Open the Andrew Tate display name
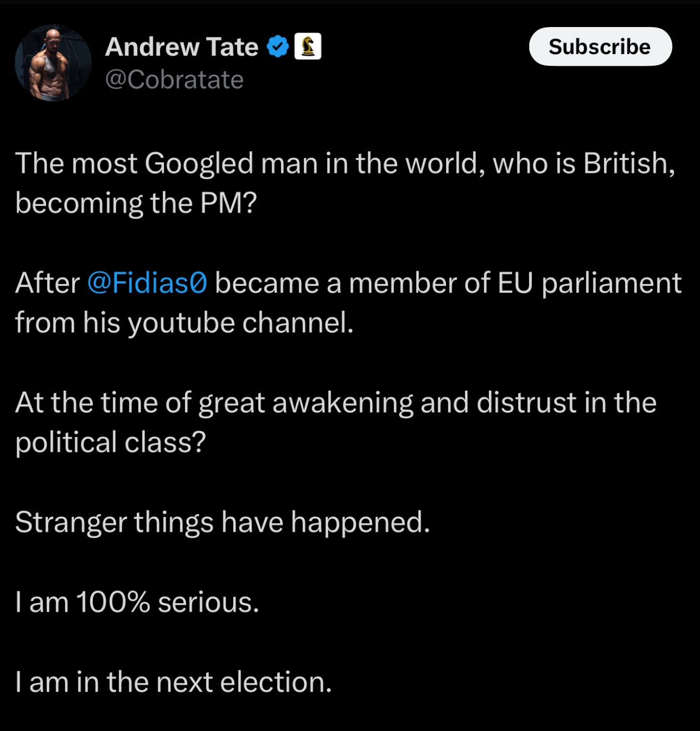Viewport: 700px width, 731px height. [x=182, y=47]
